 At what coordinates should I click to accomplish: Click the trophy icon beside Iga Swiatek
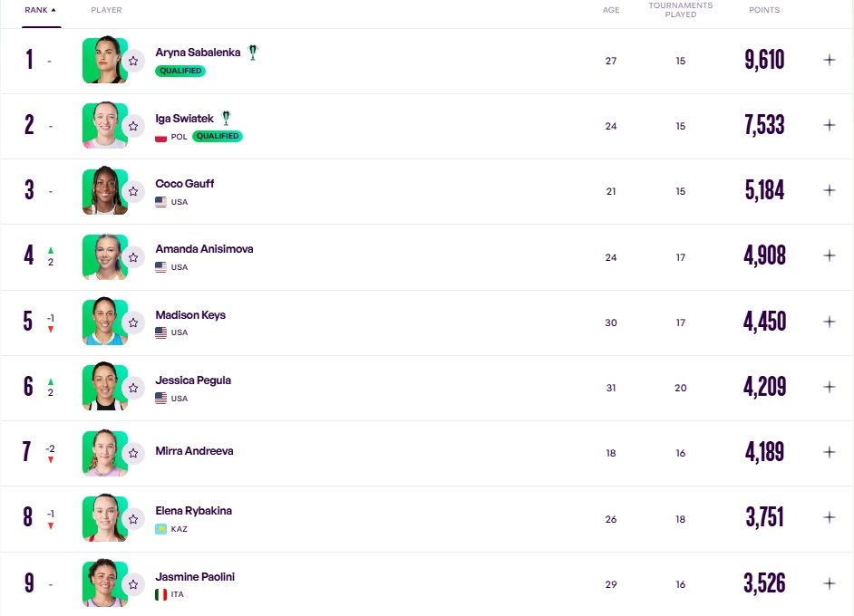226,118
